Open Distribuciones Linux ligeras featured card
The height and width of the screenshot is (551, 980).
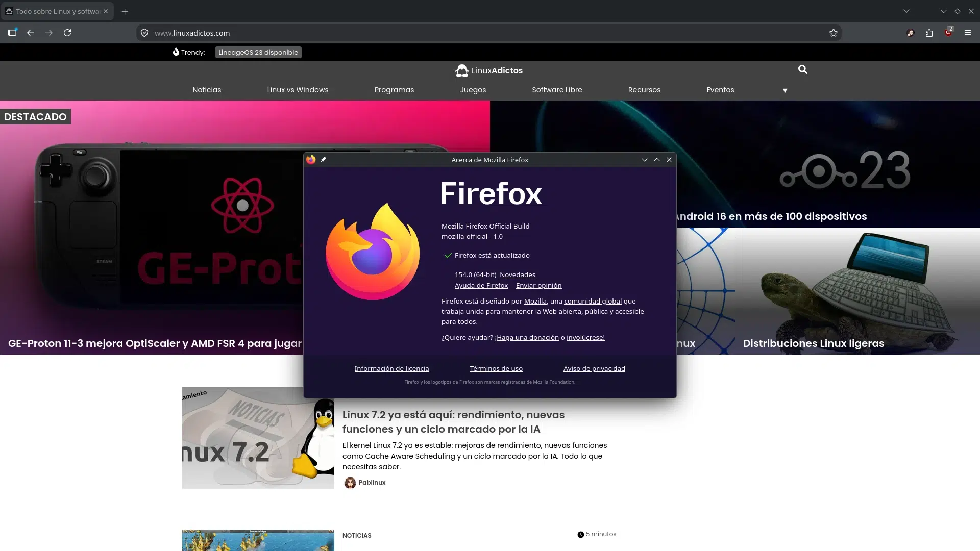pos(813,343)
